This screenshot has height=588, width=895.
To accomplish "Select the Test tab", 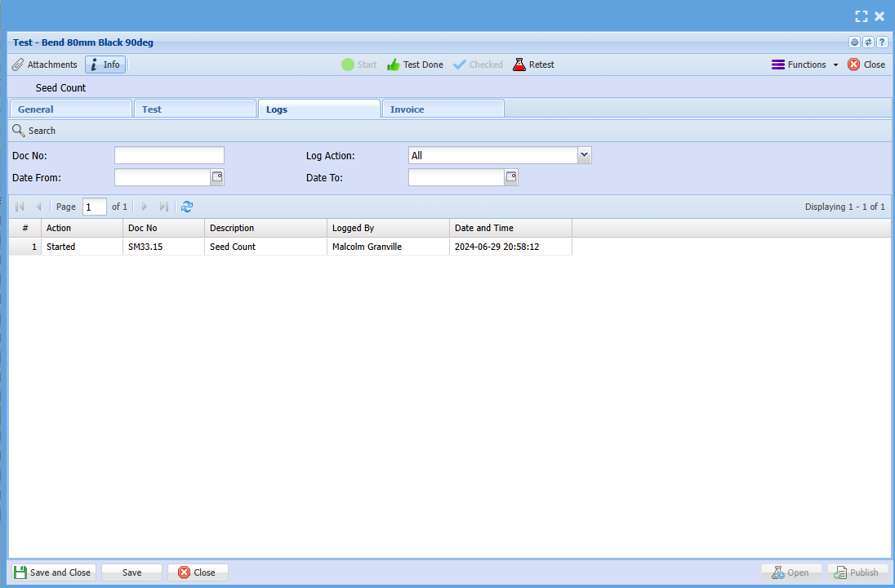I will point(194,109).
